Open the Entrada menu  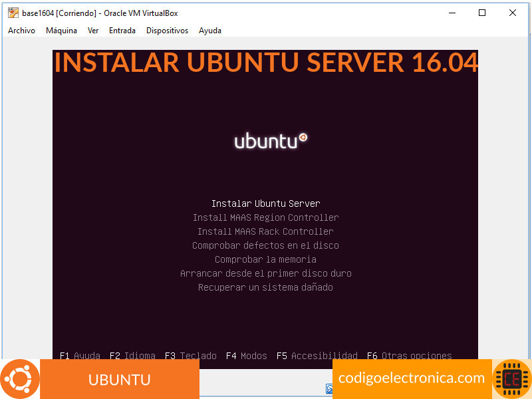click(x=122, y=31)
